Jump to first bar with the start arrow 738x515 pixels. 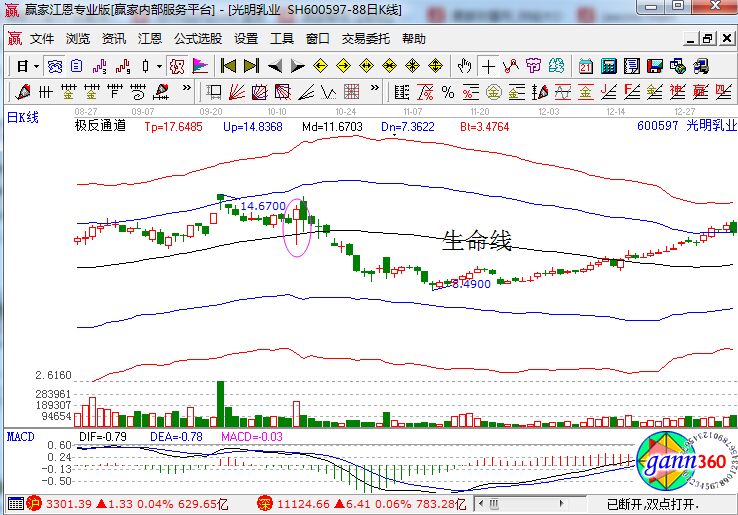(228, 66)
